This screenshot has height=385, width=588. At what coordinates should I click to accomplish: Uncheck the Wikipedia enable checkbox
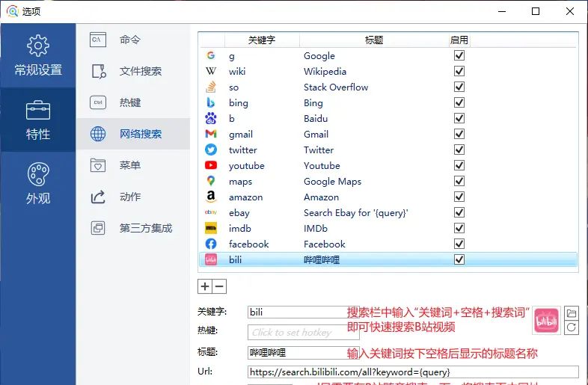pyautogui.click(x=459, y=71)
